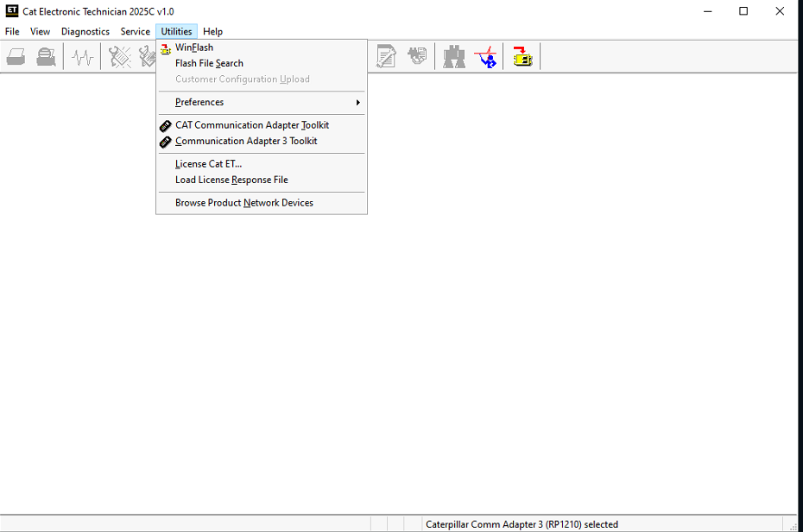
Task: Close the open Utilities menu
Action: (x=176, y=31)
